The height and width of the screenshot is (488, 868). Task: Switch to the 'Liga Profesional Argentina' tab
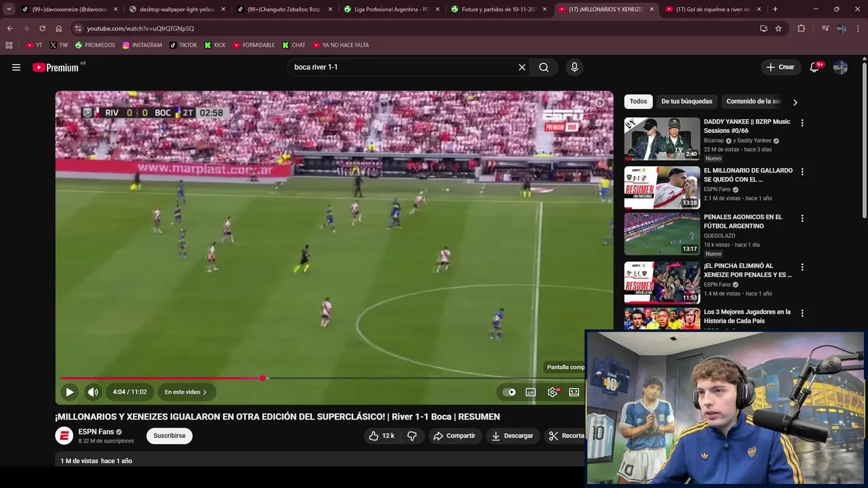(x=391, y=9)
